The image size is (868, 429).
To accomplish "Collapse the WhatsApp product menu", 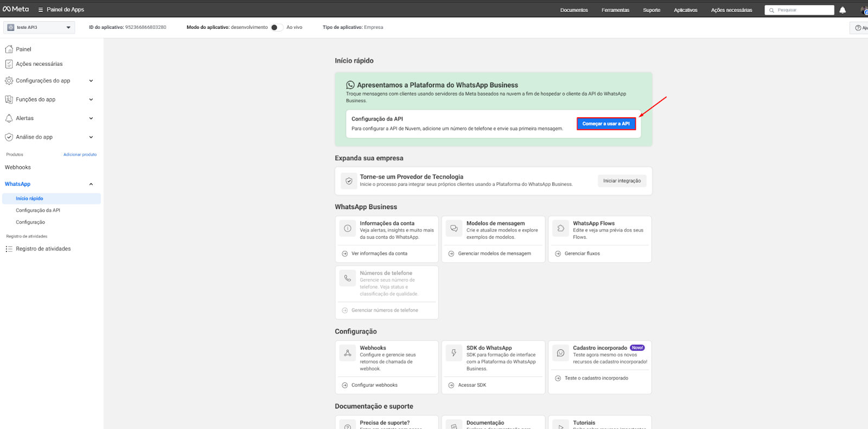I will point(91,184).
